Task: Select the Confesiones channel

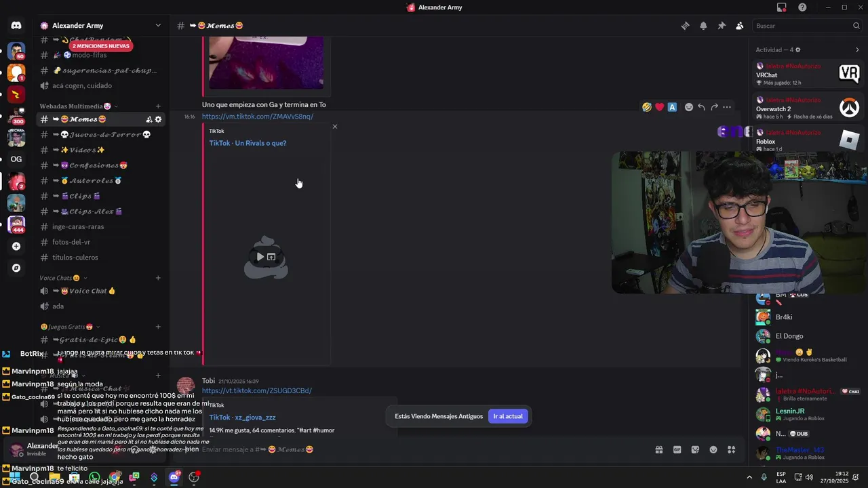Action: click(100, 165)
